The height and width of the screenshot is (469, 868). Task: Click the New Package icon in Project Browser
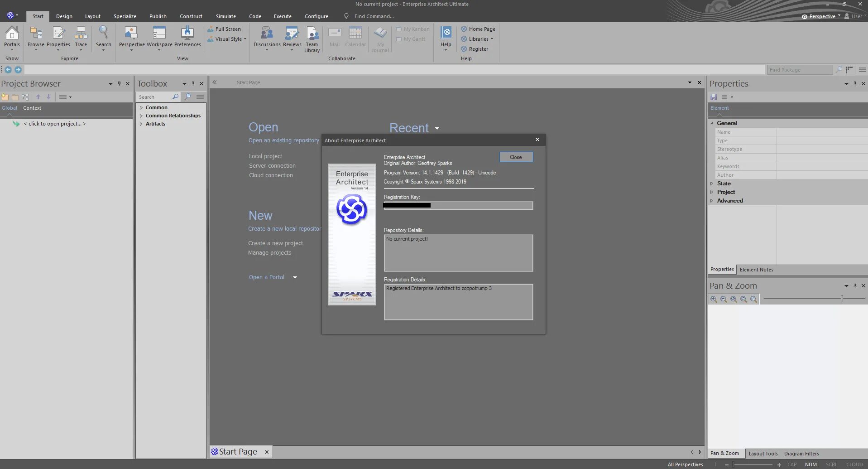(x=5, y=97)
